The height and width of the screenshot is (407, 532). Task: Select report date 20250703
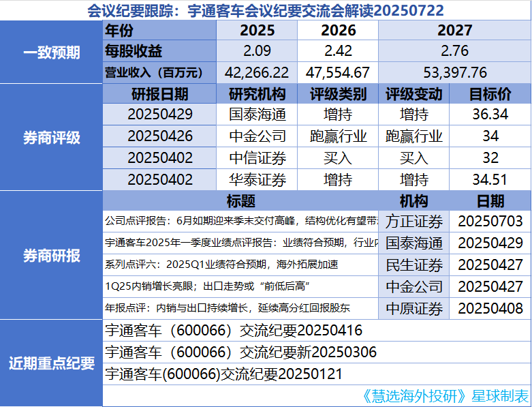tap(490, 222)
